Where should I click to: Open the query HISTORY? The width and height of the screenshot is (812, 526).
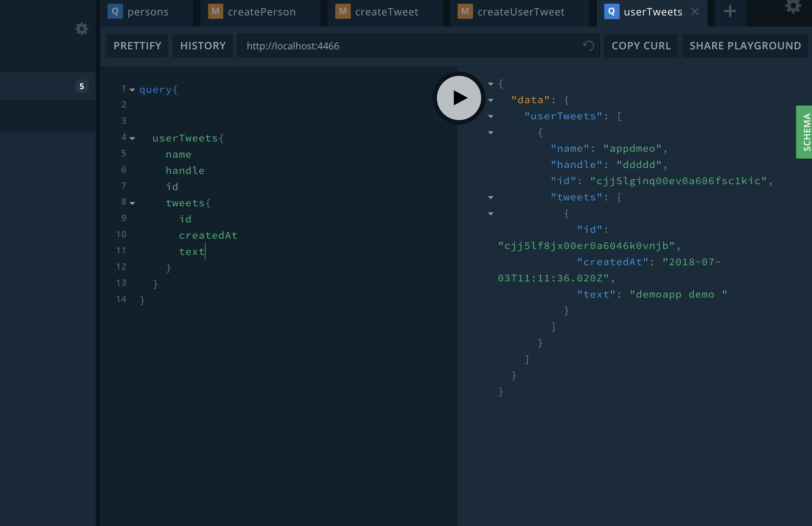(203, 46)
